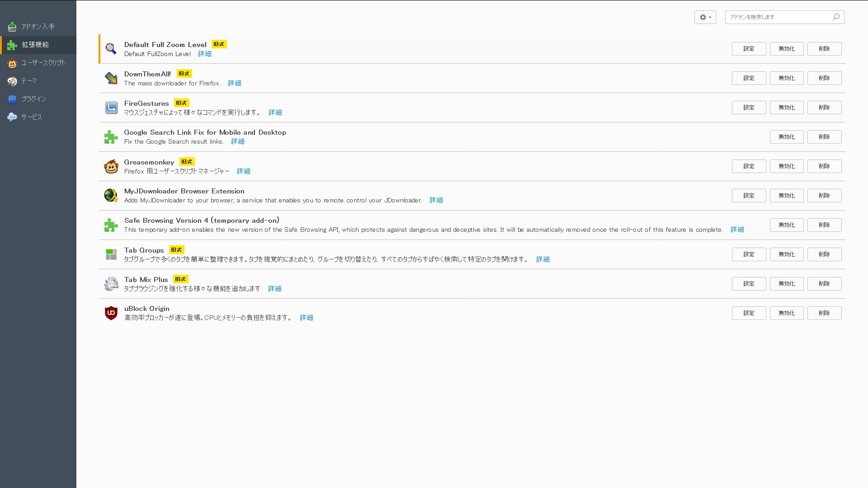Open 詳細 link for DownThemAll!
Image resolution: width=868 pixels, height=488 pixels.
pyautogui.click(x=235, y=83)
